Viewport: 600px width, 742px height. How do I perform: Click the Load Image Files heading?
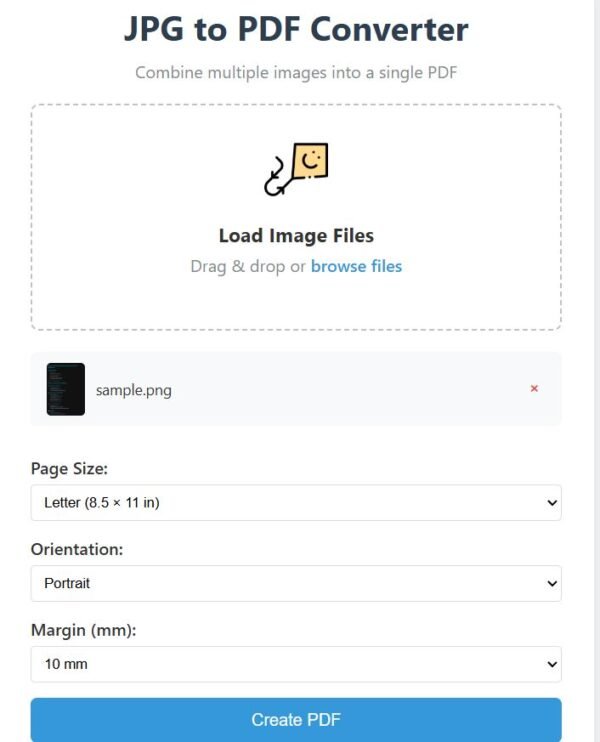click(296, 236)
